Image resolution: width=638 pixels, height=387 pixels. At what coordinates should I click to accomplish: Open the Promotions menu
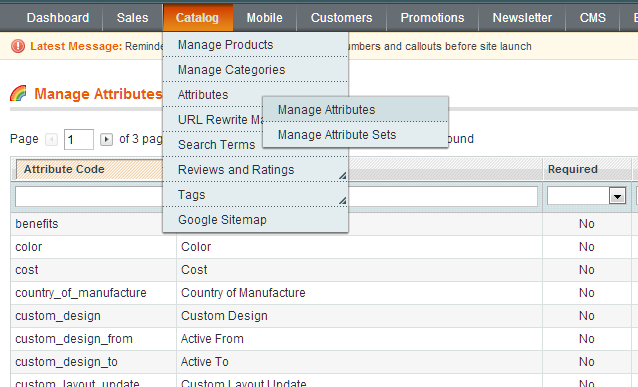(x=432, y=18)
